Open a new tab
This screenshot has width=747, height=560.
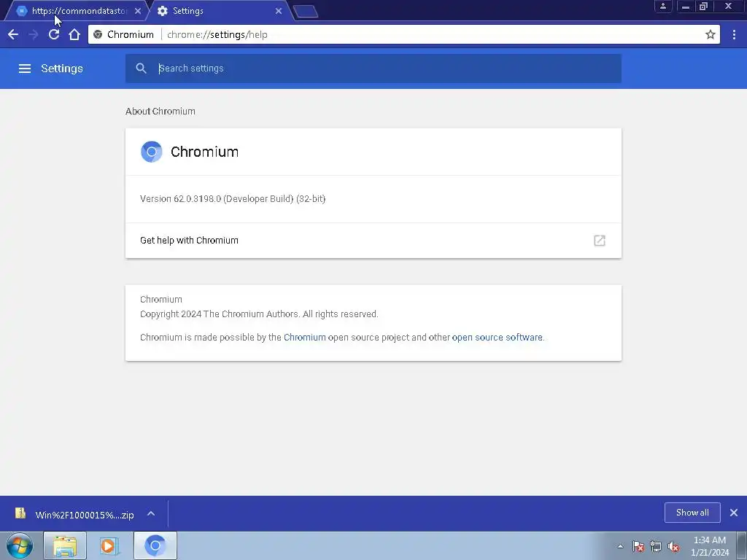[x=306, y=12]
